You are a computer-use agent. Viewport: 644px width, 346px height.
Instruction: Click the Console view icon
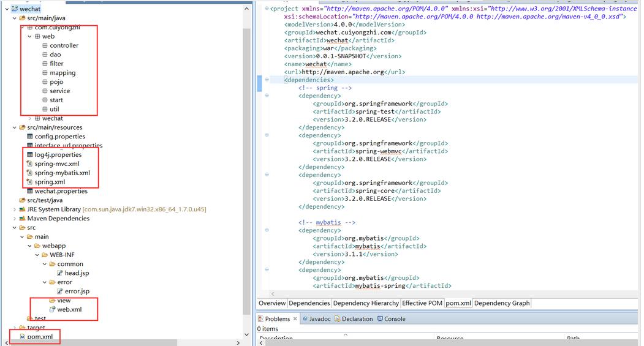click(380, 319)
